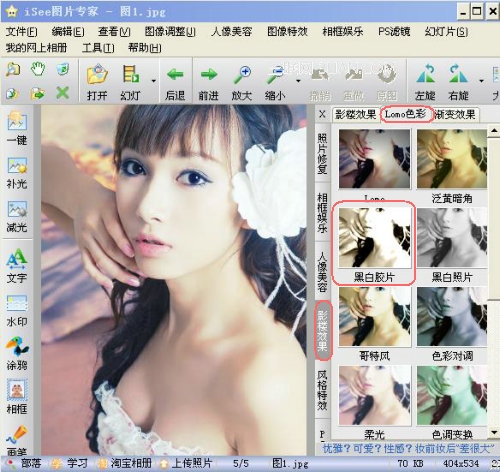Apply the 黑白胶片 effect thumbnail
Viewport: 500px width, 472px height.
pyautogui.click(x=374, y=238)
